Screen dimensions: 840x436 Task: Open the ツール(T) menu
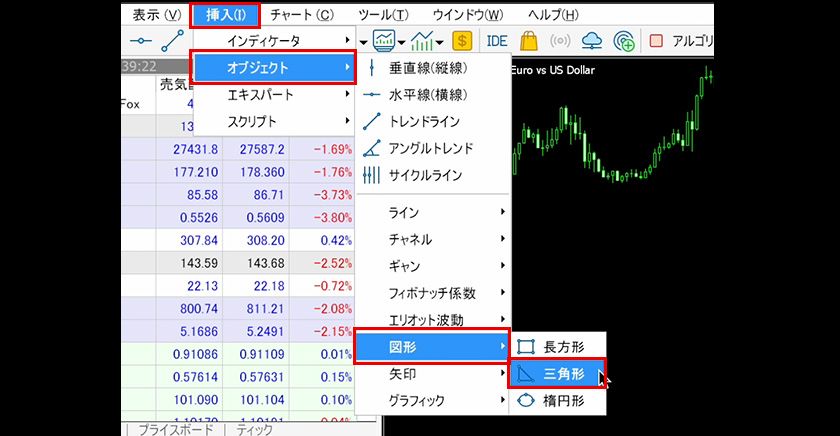click(383, 15)
